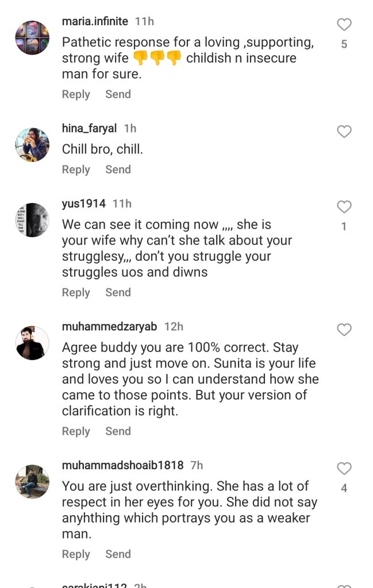Tap the like count 5 on maria.infinite's comment

pyautogui.click(x=344, y=43)
